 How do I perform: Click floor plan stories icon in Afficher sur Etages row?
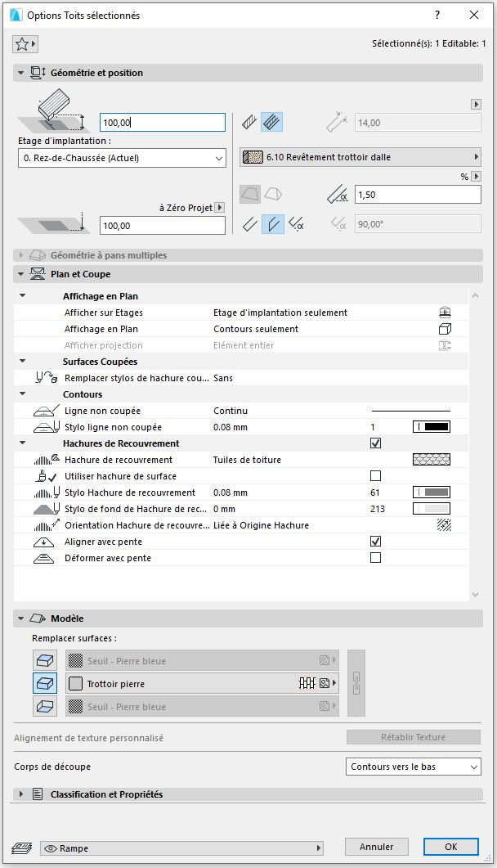click(x=445, y=313)
